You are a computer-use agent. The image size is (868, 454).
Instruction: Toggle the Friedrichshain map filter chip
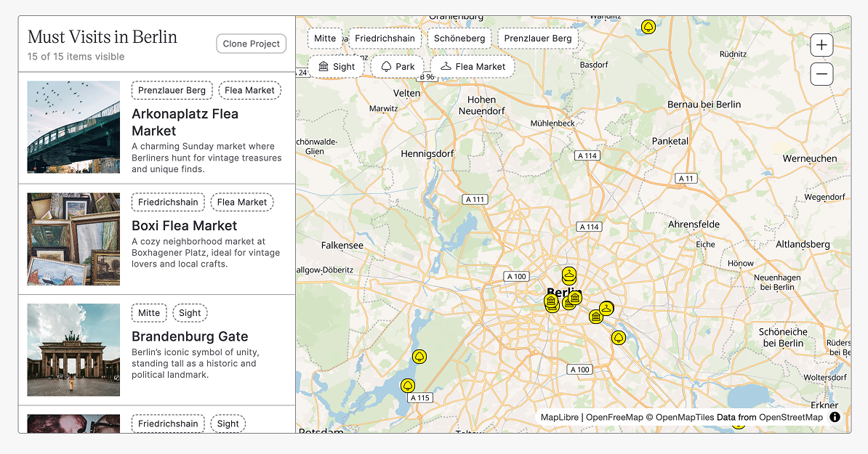pos(385,38)
